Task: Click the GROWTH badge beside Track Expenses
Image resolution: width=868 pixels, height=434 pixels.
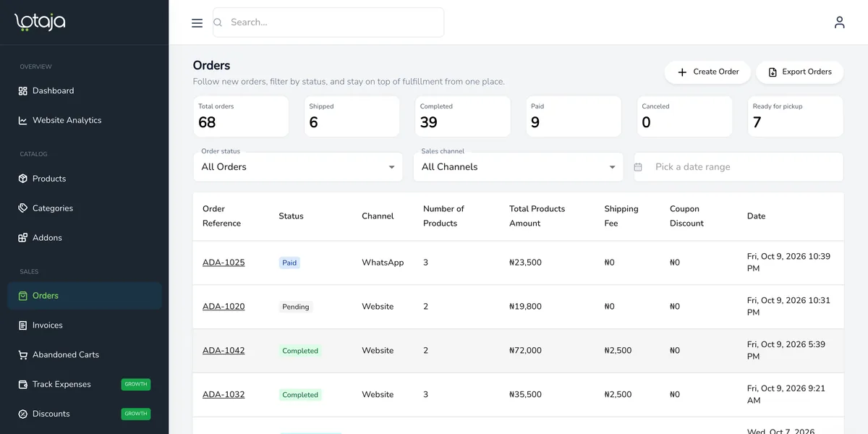Action: point(136,385)
